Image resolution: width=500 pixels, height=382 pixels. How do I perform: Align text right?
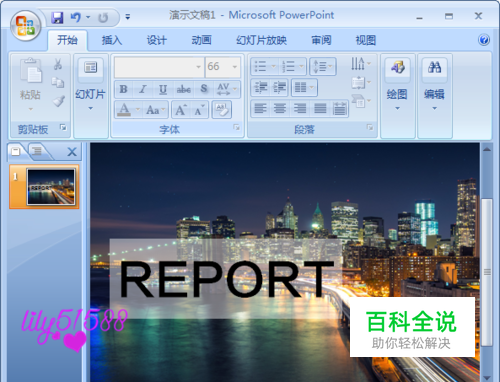click(x=300, y=108)
